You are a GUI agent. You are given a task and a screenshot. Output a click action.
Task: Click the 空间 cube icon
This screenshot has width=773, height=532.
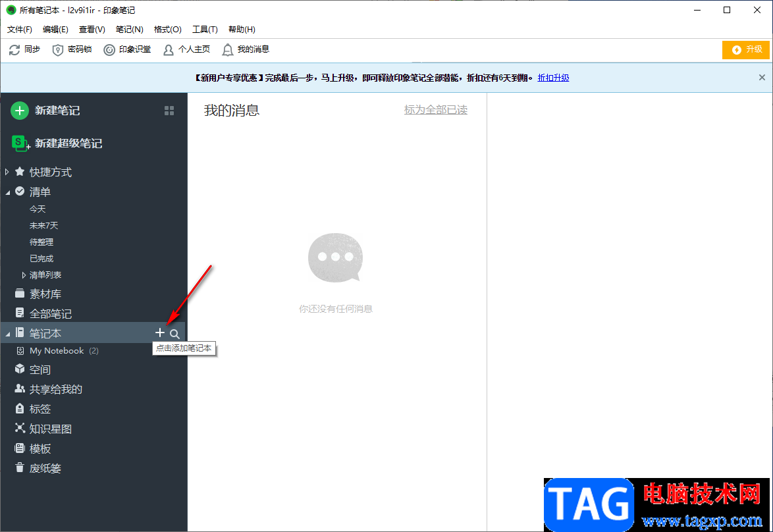[20, 369]
